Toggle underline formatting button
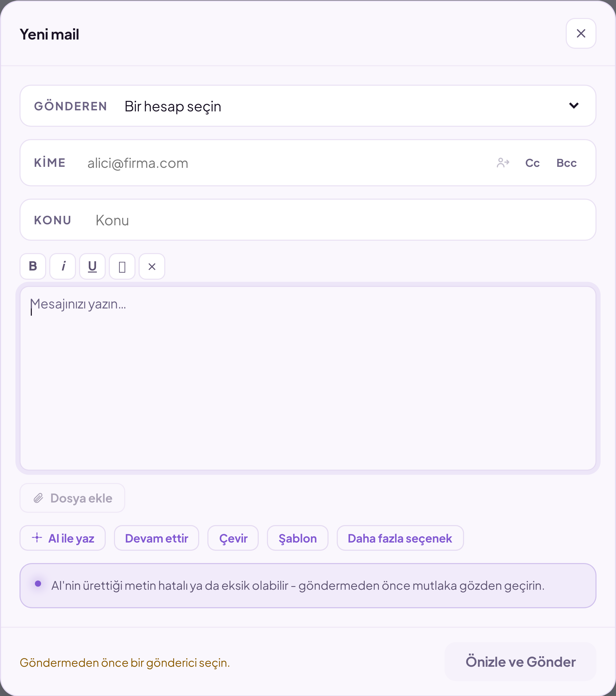Screen dimensions: 616x696 point(92,266)
